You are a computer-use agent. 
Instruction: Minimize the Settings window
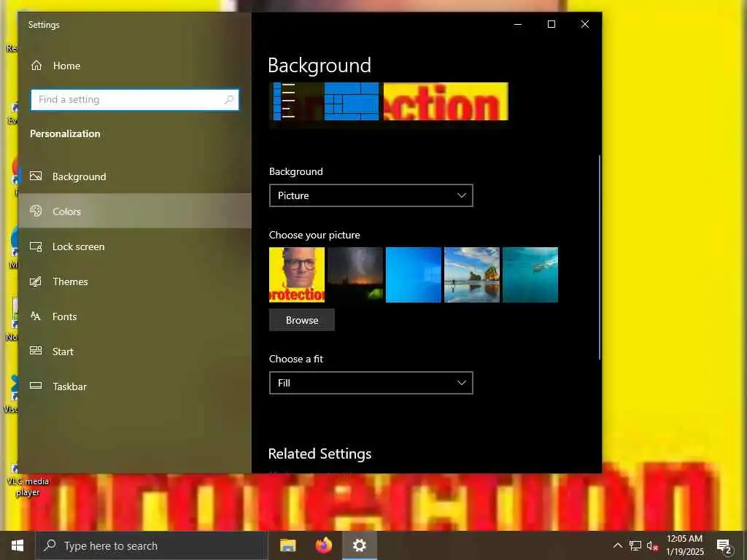(518, 24)
